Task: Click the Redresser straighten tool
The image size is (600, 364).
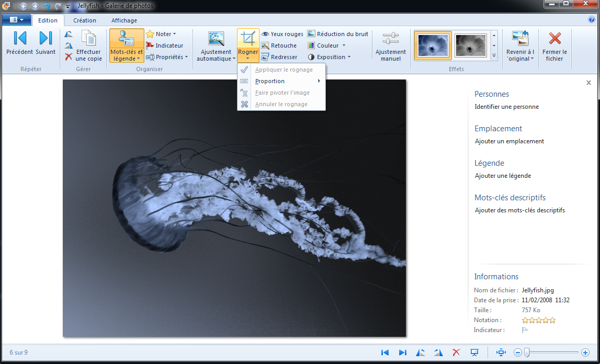Action: (x=279, y=57)
